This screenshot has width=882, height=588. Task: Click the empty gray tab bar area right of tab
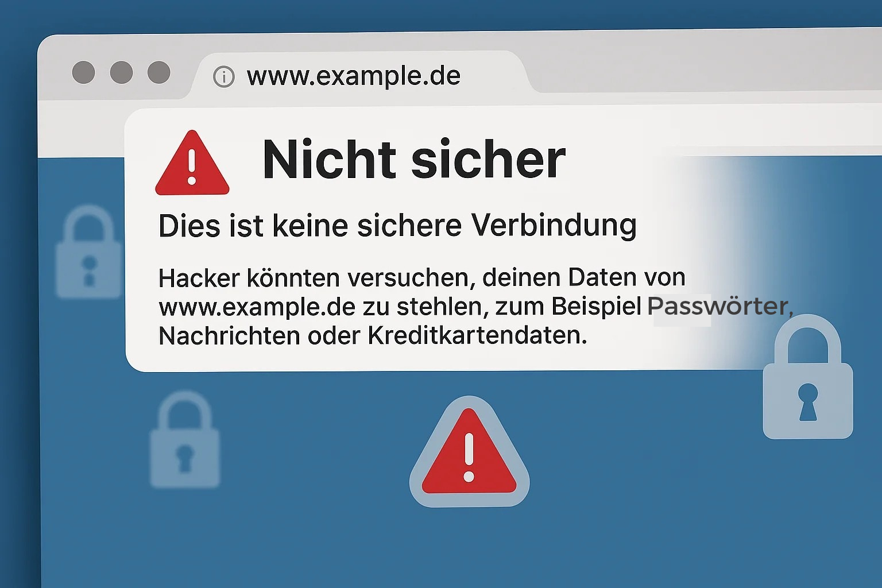(706, 66)
